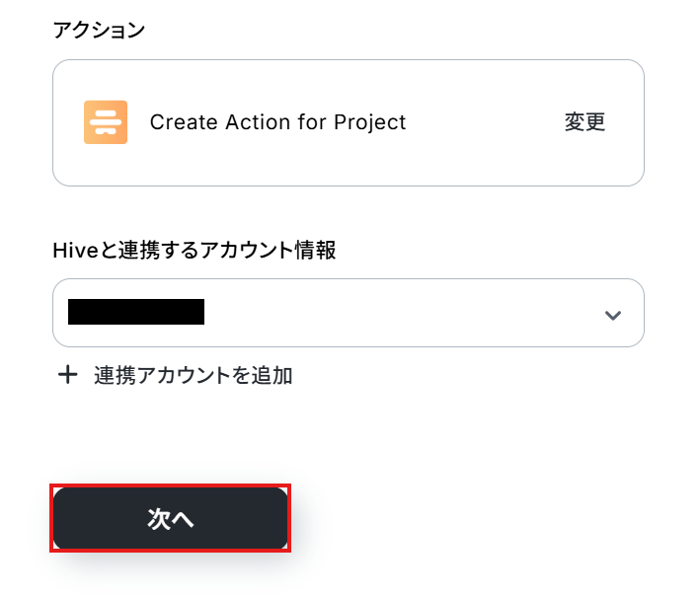Screen dimensions: 700x597
Task: Click the アクション section label
Action: [99, 30]
